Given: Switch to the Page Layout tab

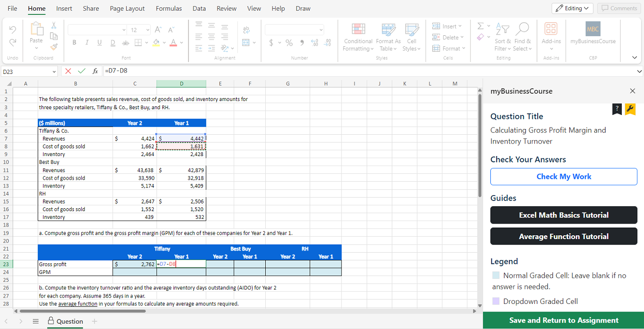Looking at the screenshot, I should pyautogui.click(x=127, y=8).
